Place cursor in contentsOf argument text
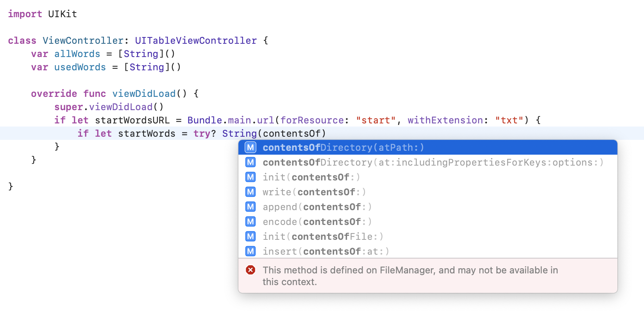 pyautogui.click(x=292, y=134)
